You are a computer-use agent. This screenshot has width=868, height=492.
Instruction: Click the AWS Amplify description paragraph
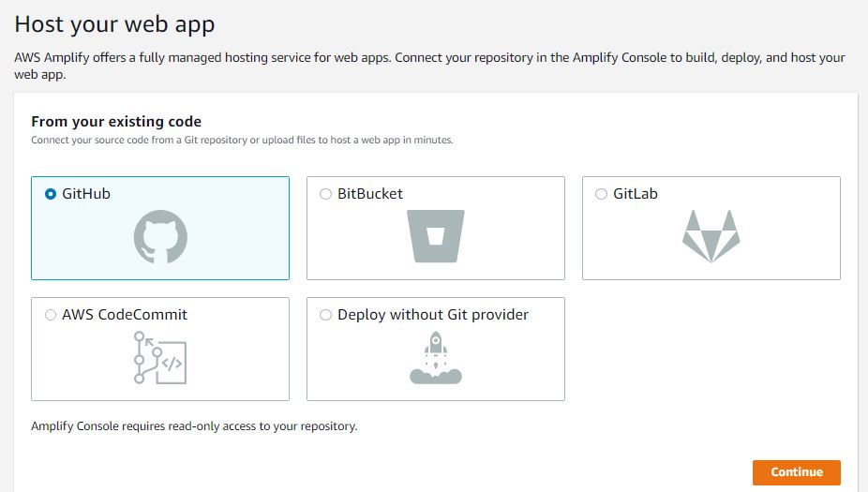429,66
